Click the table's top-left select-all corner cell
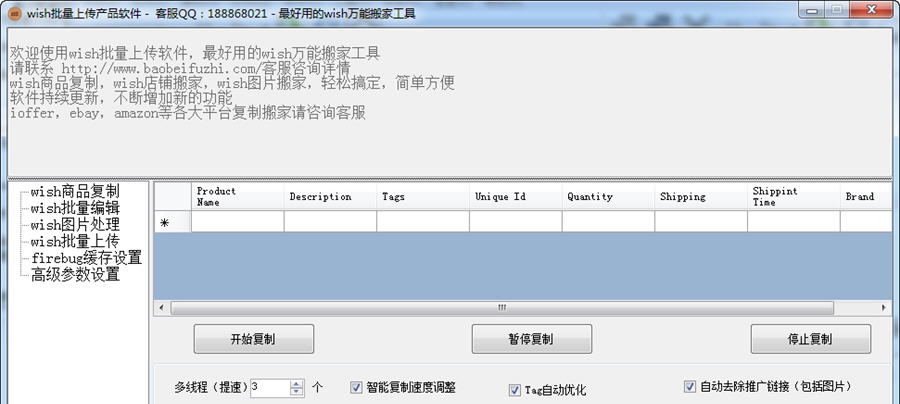The height and width of the screenshot is (404, 900). pos(173,196)
